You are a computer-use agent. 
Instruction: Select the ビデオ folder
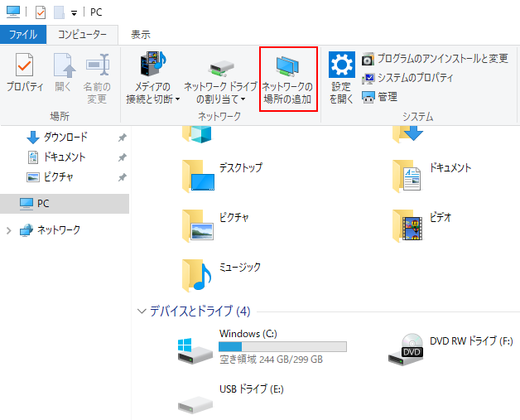pyautogui.click(x=421, y=226)
